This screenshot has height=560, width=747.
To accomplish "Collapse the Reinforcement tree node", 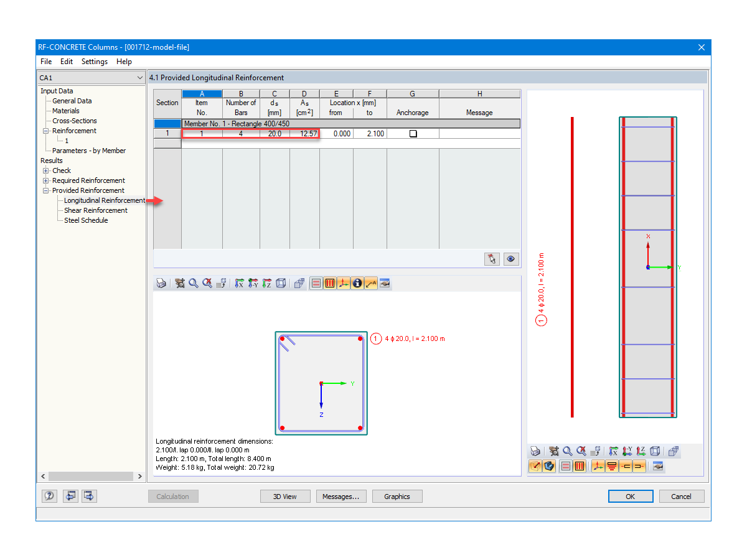I will pos(45,131).
